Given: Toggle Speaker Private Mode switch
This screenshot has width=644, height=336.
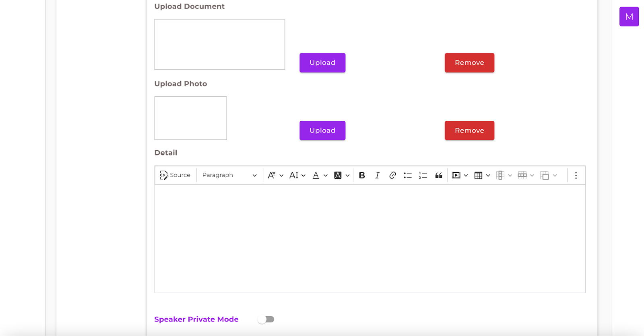Looking at the screenshot, I should pos(266,319).
